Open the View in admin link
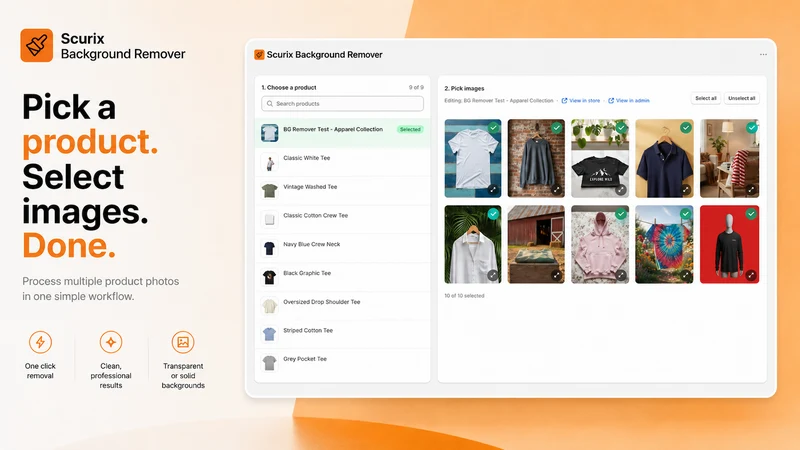This screenshot has width=800, height=450. [x=629, y=101]
